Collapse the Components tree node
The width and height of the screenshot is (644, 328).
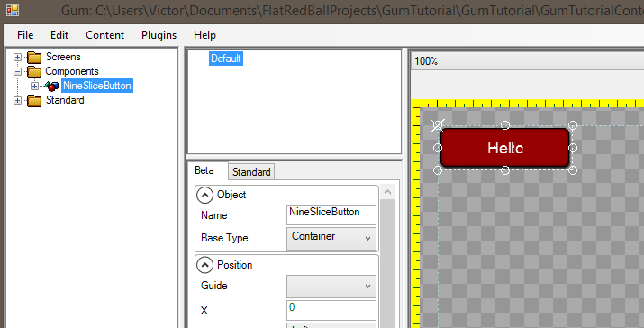click(x=17, y=71)
